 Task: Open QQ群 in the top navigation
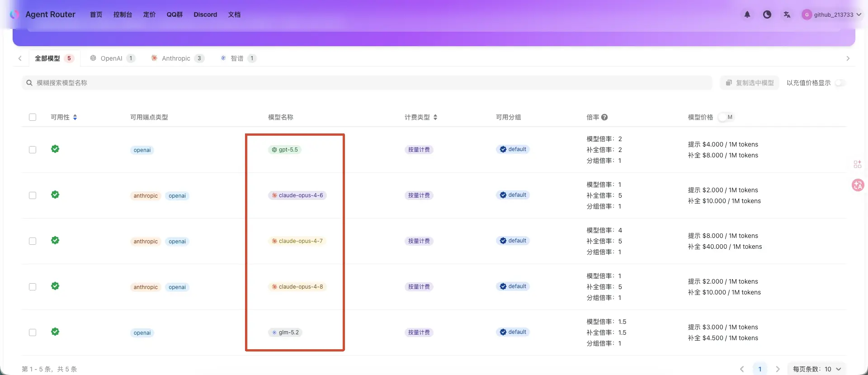click(x=175, y=14)
